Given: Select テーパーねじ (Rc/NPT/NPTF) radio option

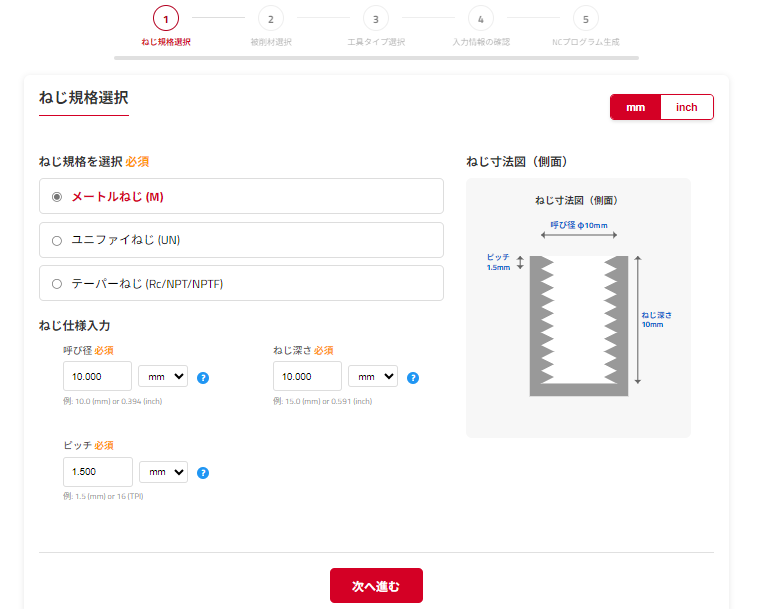Looking at the screenshot, I should 57,284.
